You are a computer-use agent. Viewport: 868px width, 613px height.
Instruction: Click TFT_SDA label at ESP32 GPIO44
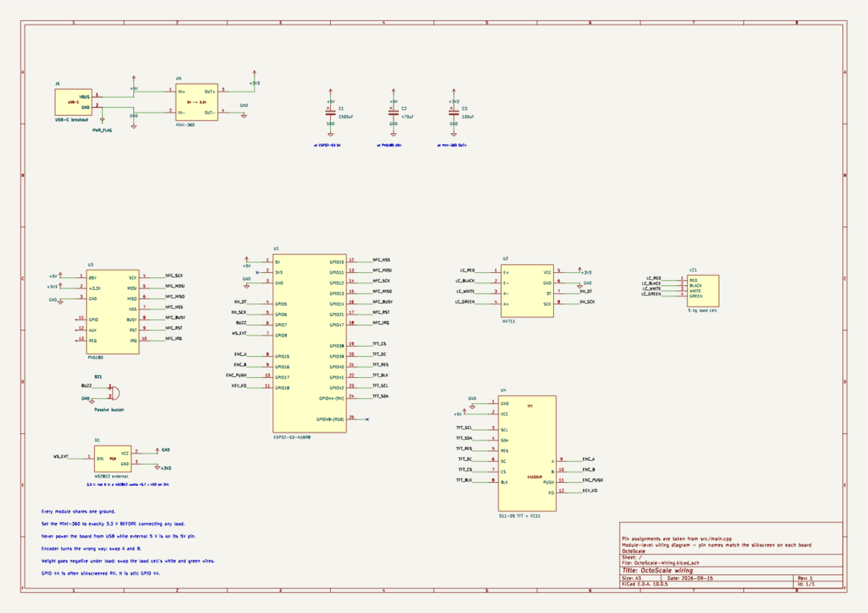pyautogui.click(x=380, y=396)
